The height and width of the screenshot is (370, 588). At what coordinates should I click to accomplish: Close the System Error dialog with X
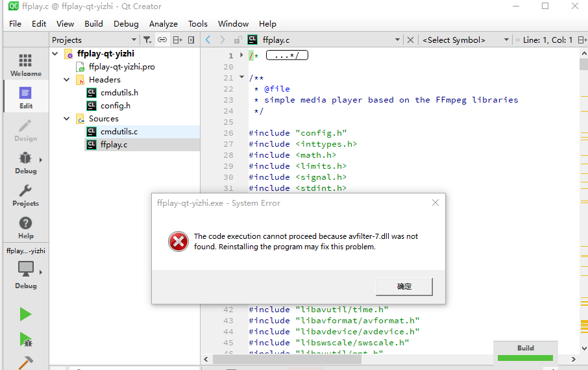435,203
